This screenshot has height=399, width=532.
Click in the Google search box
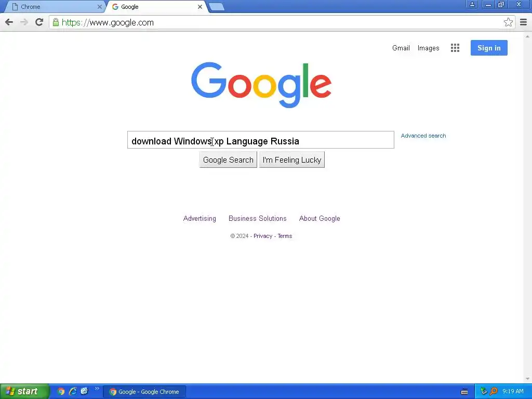(x=261, y=140)
